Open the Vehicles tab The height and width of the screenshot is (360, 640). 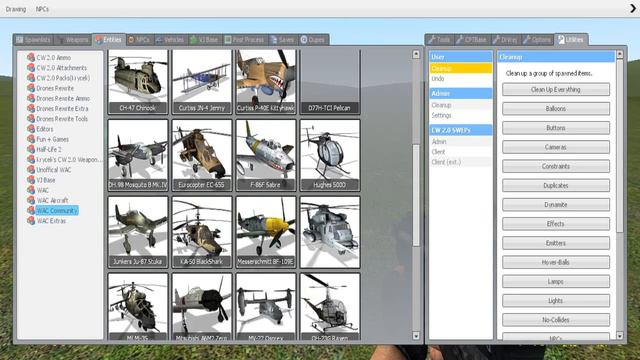click(170, 40)
